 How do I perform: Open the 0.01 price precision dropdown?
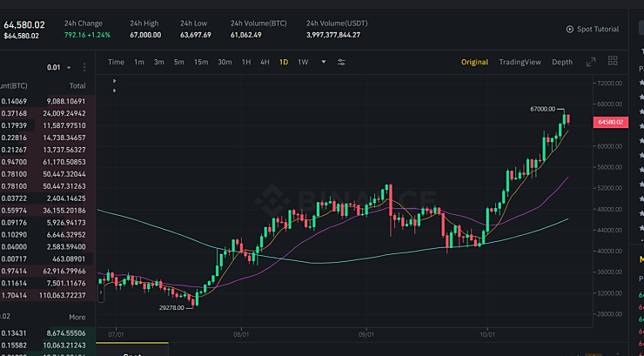(59, 67)
